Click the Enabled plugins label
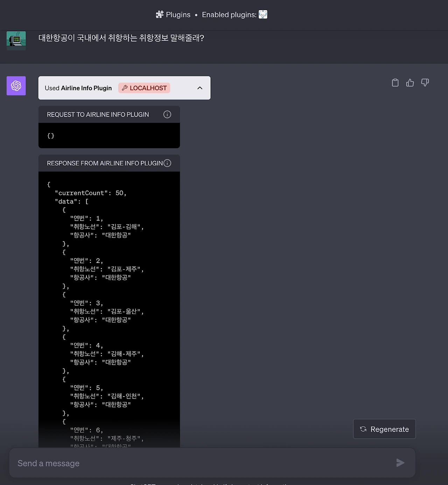The image size is (448, 485). (x=229, y=15)
